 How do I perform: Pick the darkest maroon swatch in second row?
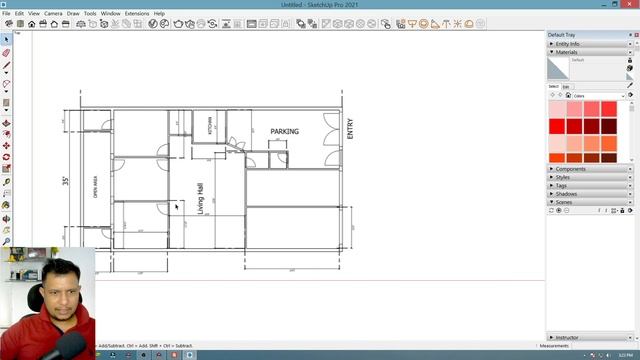point(609,126)
